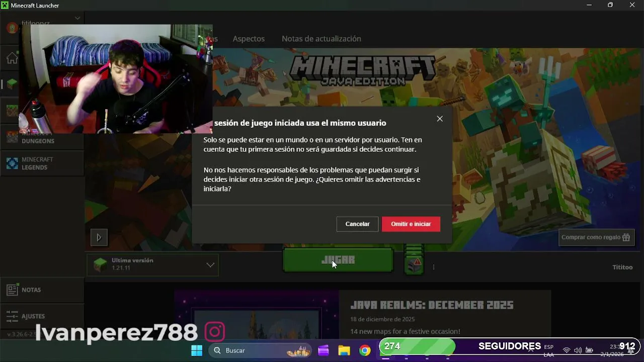644x362 pixels.
Task: Launch Google Chrome from the taskbar
Action: 365,350
